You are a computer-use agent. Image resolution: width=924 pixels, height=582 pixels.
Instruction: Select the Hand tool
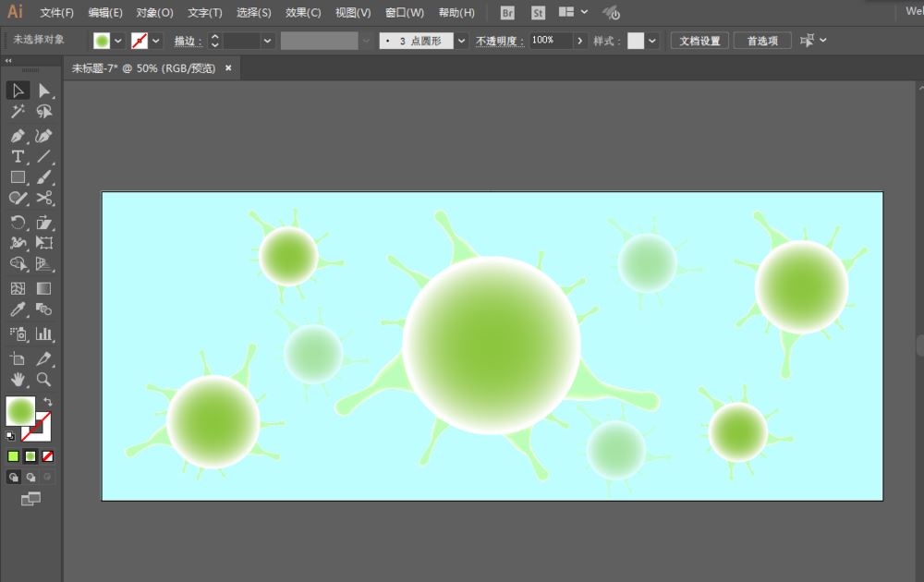click(18, 379)
